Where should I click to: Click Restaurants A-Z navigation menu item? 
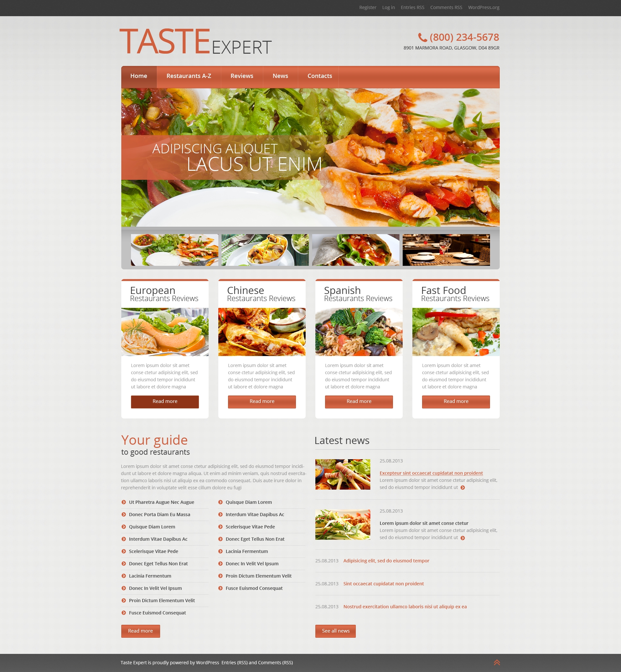click(188, 75)
